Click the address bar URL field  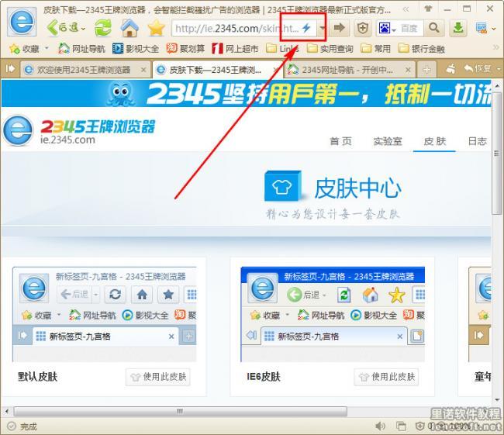coord(236,29)
